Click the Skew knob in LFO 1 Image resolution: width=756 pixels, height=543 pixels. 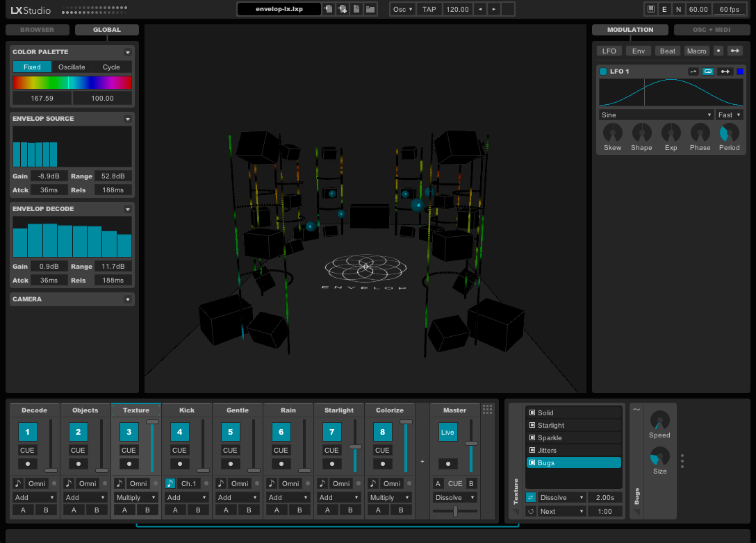613,133
